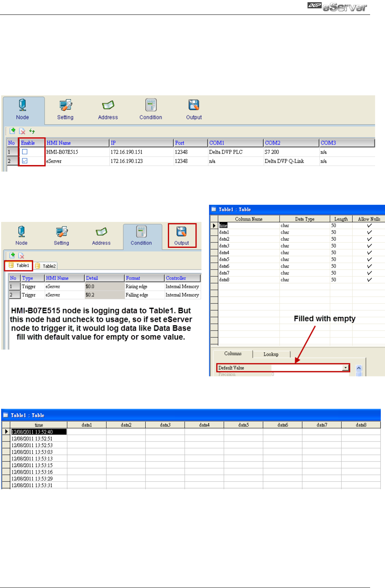The image size is (385, 588).
Task: Select the time column name cell
Action: coord(249,226)
